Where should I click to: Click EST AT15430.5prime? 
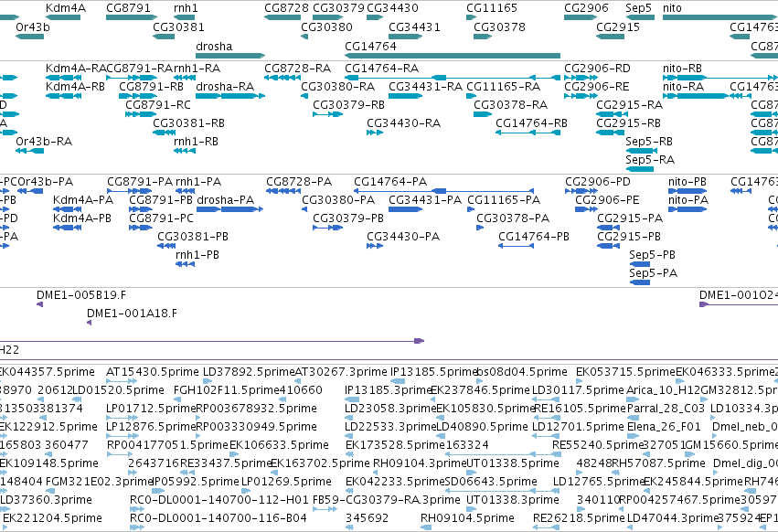[152, 372]
